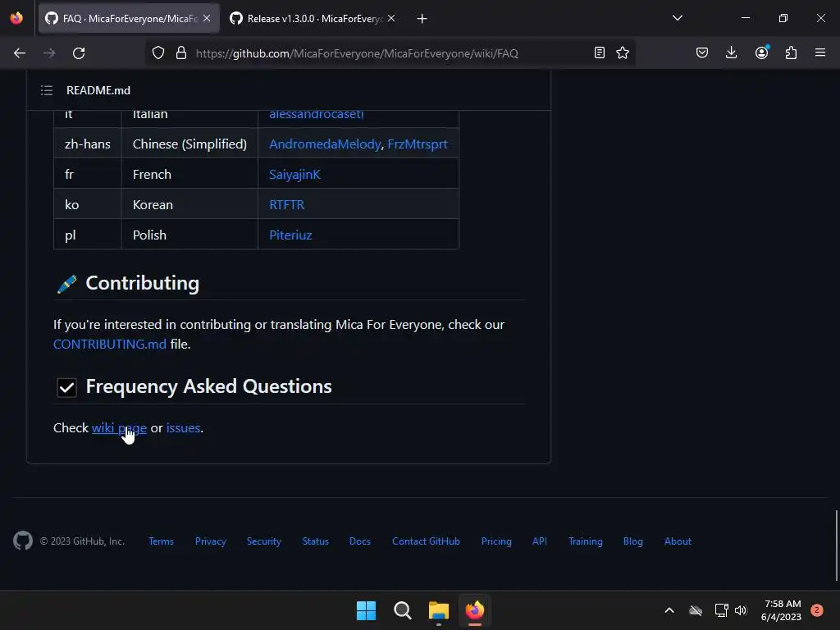Open the network status tray icon
840x630 pixels.
pos(721,610)
